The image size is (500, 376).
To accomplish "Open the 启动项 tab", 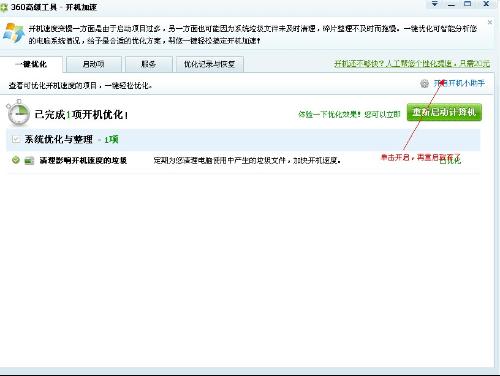I will (94, 64).
